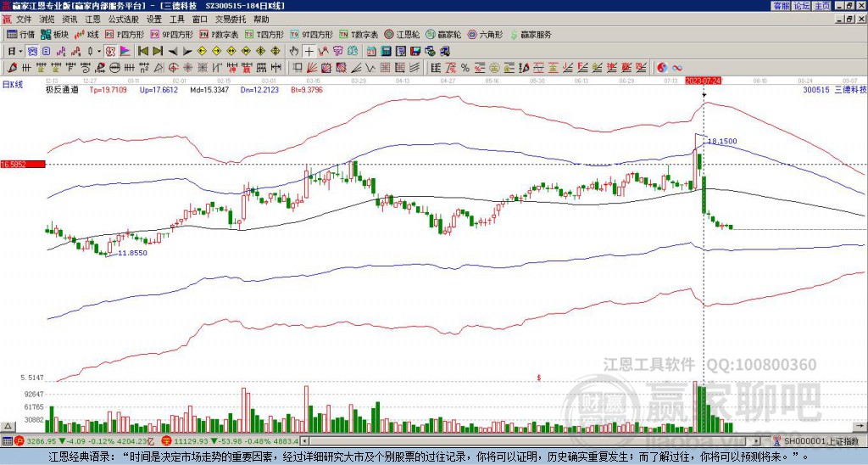The height and width of the screenshot is (465, 868).
Task: Click the yin-yang symbol icon
Action: 662,68
